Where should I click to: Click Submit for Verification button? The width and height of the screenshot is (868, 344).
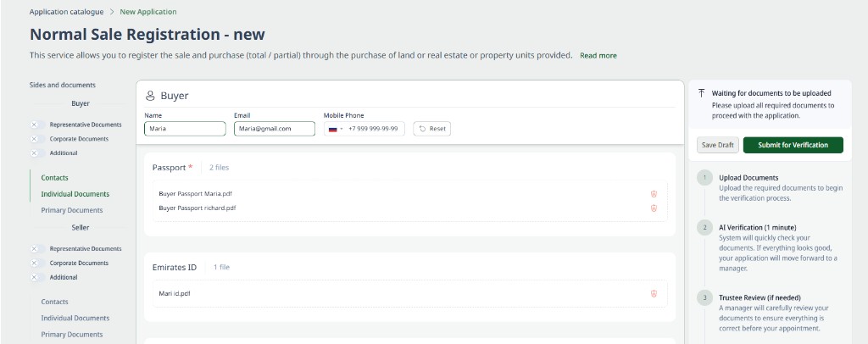click(793, 145)
